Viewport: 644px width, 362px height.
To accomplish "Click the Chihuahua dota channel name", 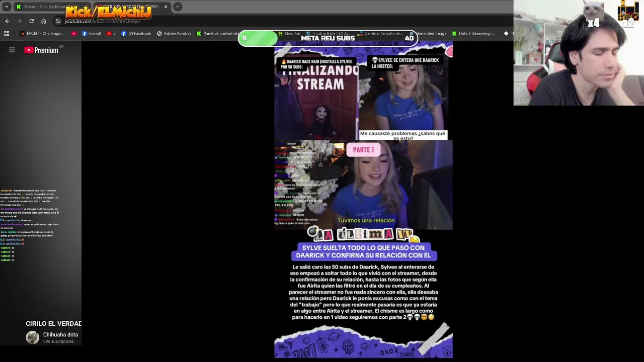I will (x=60, y=335).
